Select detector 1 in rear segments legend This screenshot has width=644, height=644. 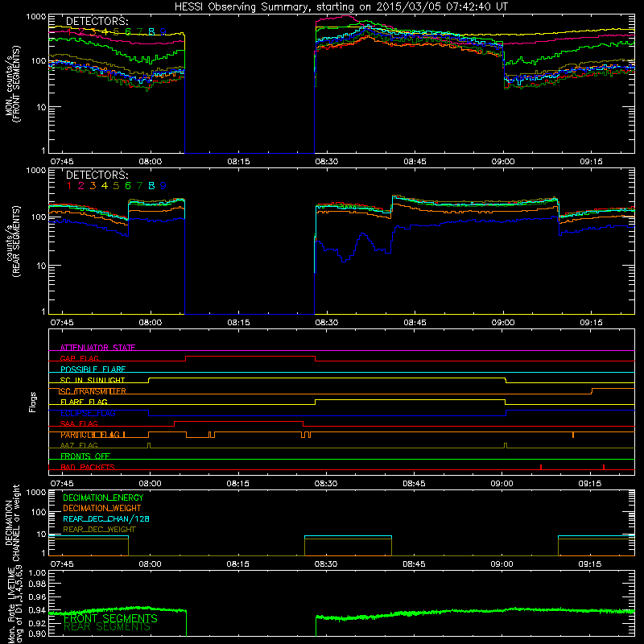[69, 186]
